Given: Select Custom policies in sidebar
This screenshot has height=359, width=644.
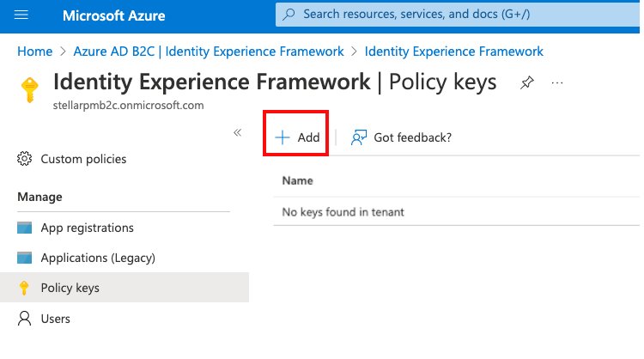Looking at the screenshot, I should click(83, 159).
